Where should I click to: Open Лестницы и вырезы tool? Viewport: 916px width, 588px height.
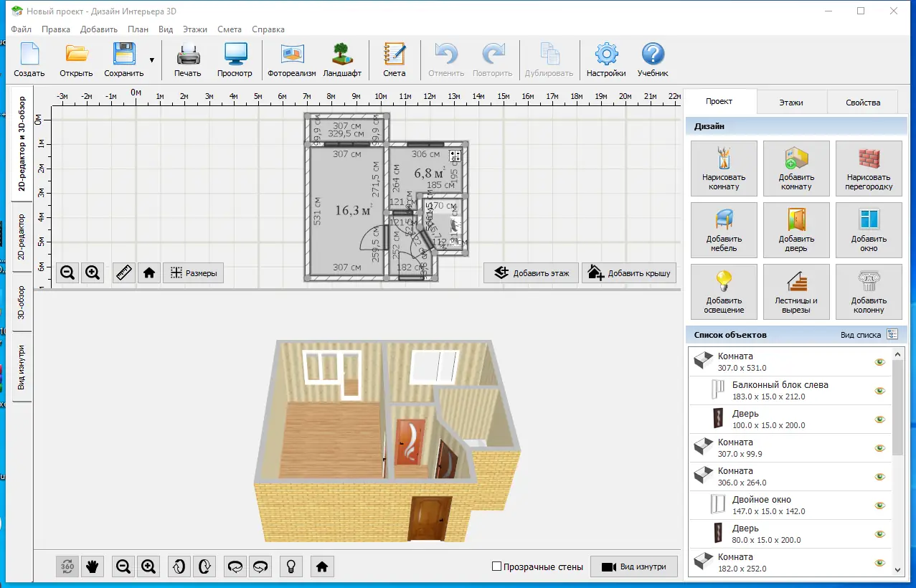(796, 292)
